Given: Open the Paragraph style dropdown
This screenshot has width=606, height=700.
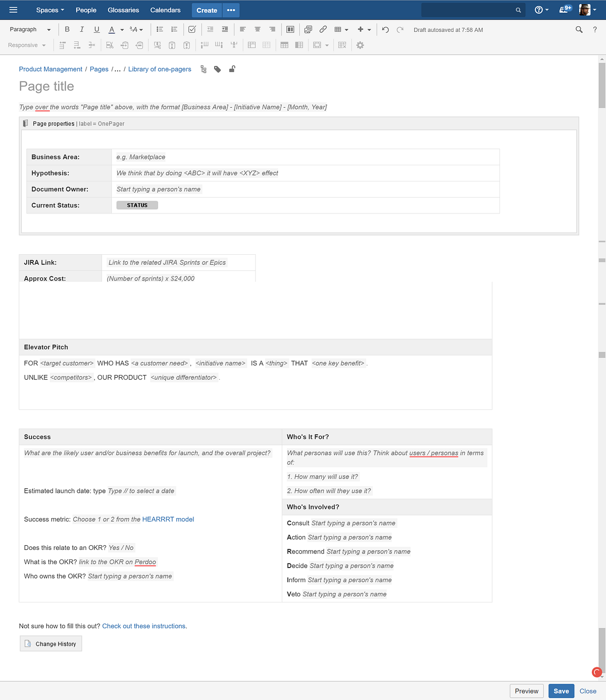Looking at the screenshot, I should tap(29, 29).
